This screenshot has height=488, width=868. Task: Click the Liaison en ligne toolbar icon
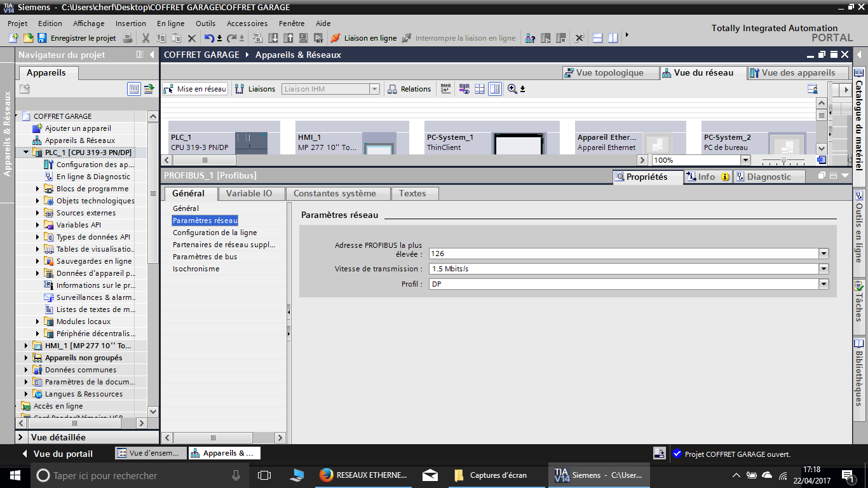tap(336, 38)
